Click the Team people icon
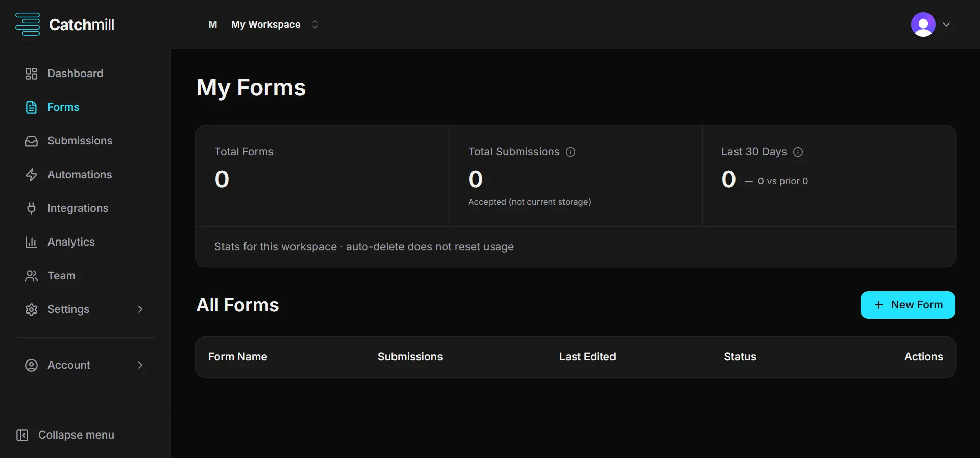 31,276
